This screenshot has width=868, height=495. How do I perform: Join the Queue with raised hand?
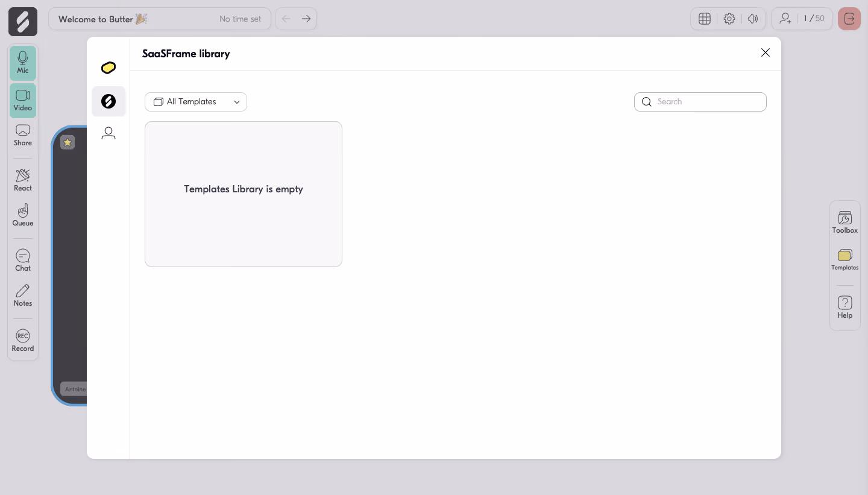coord(23,215)
